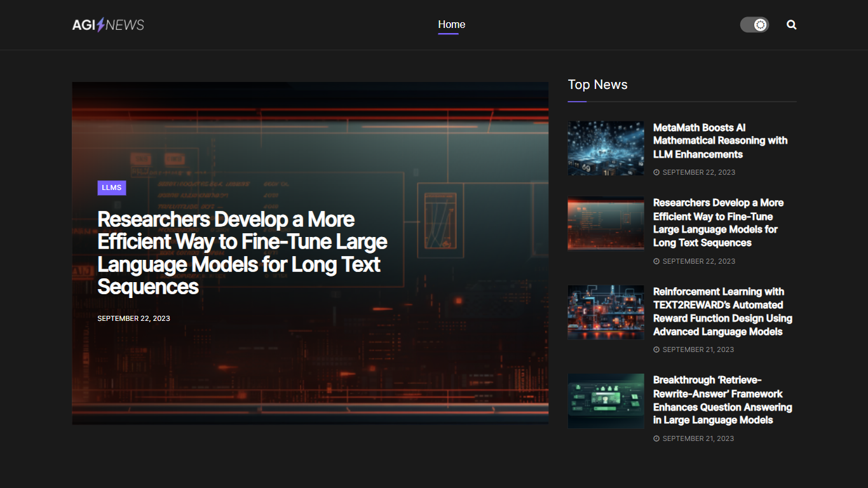The height and width of the screenshot is (488, 868).
Task: Toggle the dark mode switch
Action: click(x=754, y=25)
